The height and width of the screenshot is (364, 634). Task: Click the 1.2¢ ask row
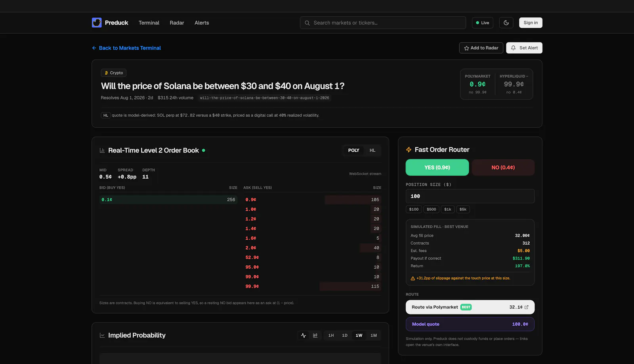coord(312,219)
